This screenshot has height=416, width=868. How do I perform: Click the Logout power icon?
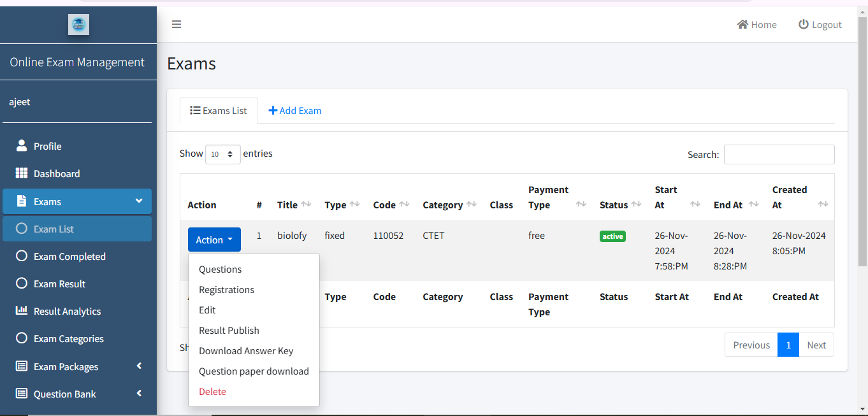coord(804,24)
